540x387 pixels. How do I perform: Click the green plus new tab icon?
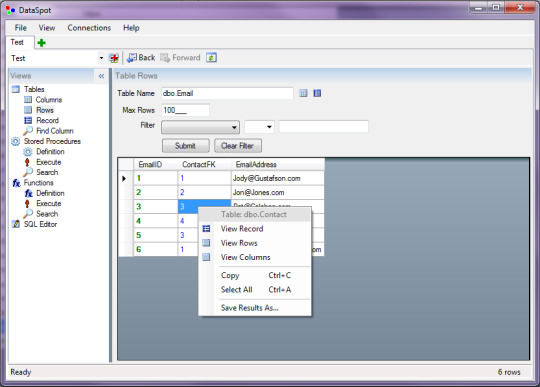[x=41, y=43]
